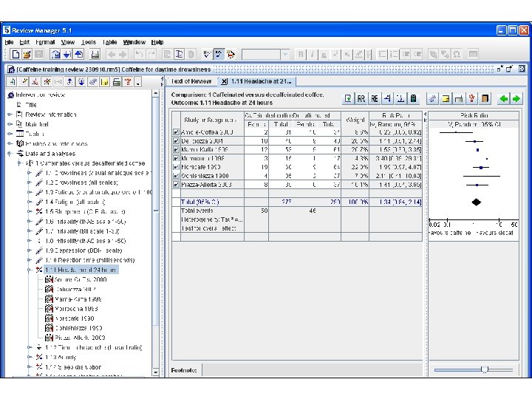
Task: Open the Edit menu
Action: [x=24, y=42]
